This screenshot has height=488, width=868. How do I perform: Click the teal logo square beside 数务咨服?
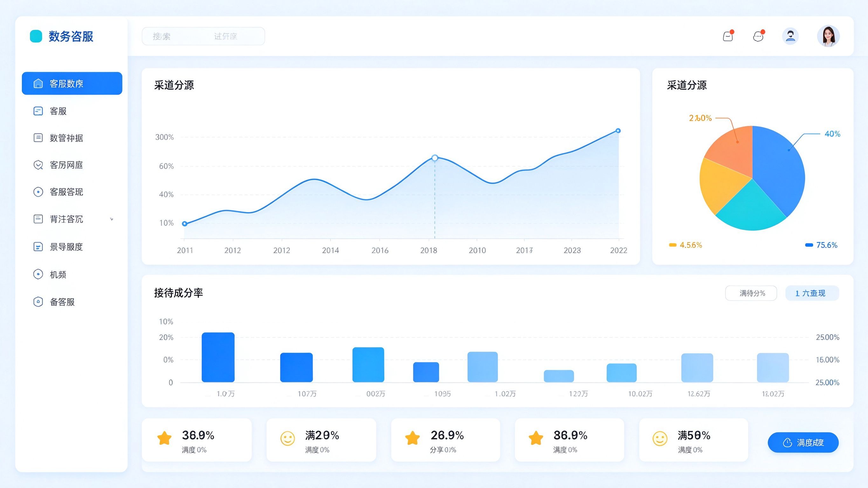point(36,36)
